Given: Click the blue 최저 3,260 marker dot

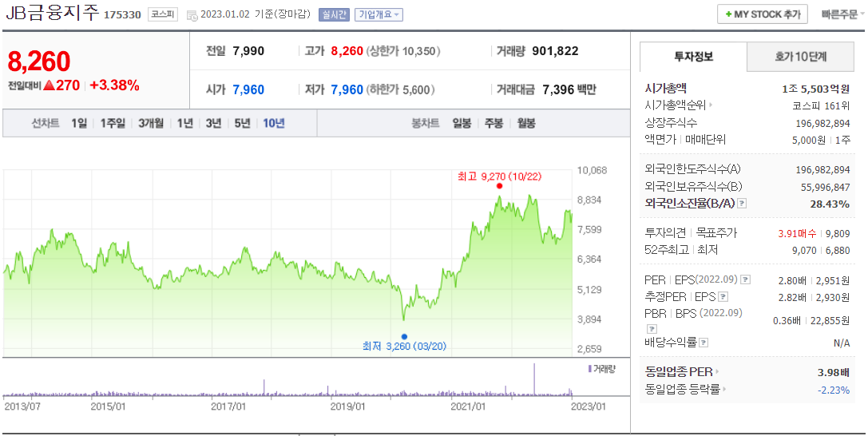Looking at the screenshot, I should 404,336.
